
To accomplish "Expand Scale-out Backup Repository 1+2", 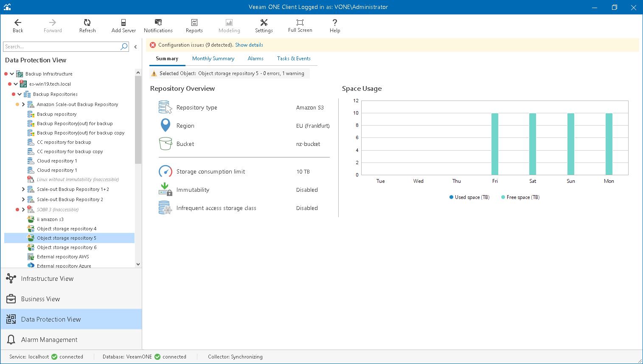I will tap(23, 189).
